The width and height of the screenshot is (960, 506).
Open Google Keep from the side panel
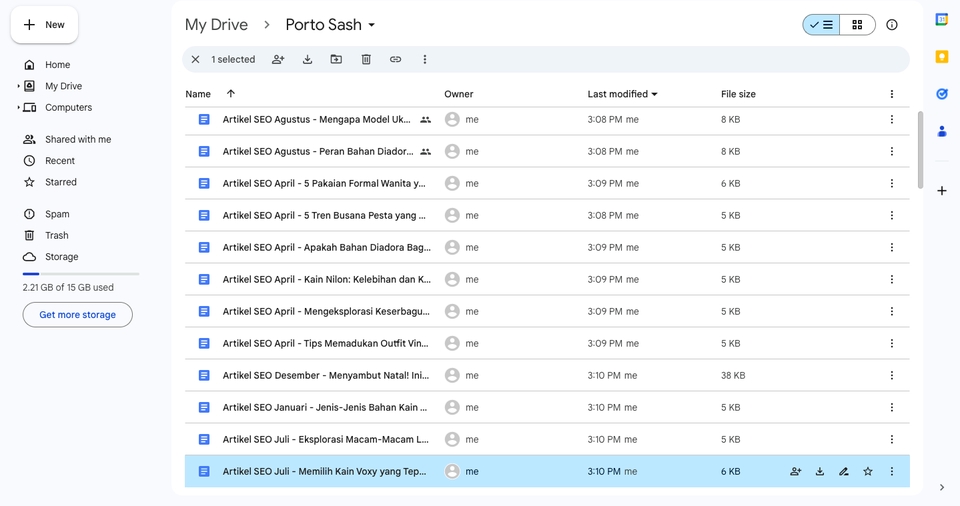coord(941,57)
